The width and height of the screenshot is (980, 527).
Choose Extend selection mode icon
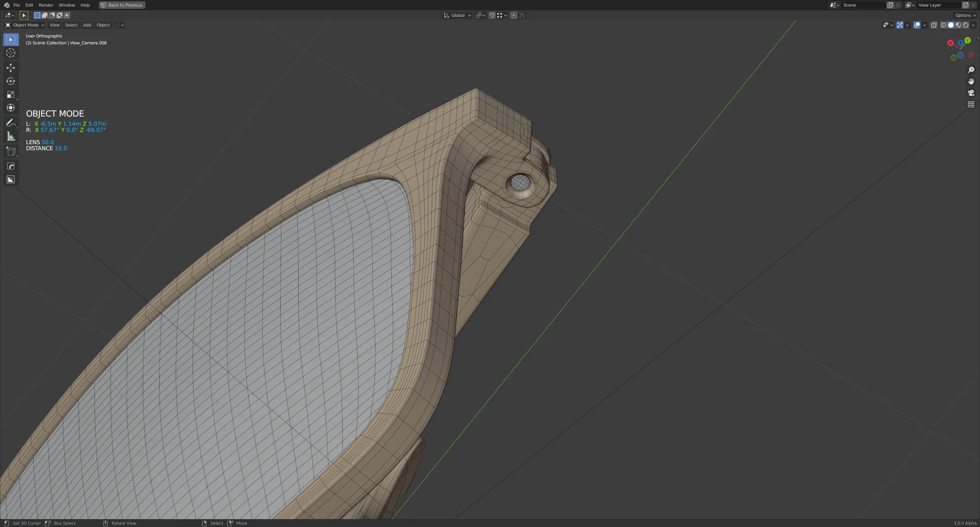45,15
